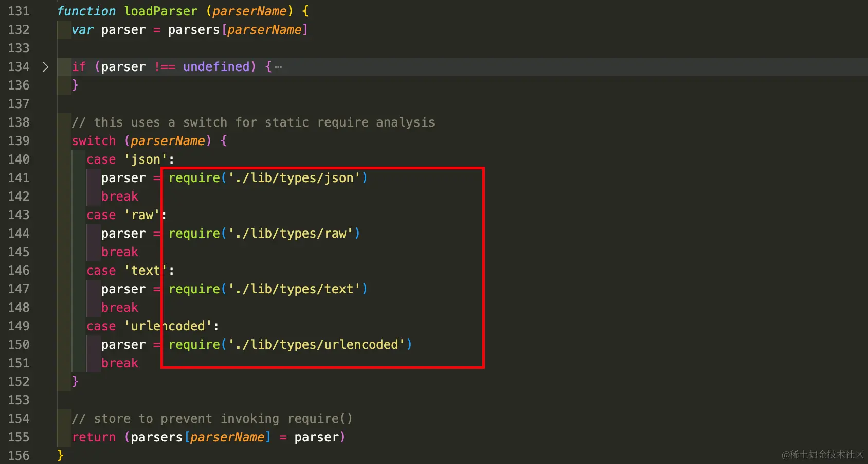Click the 'return' keyword on line 155
The height and width of the screenshot is (464, 868).
94,437
